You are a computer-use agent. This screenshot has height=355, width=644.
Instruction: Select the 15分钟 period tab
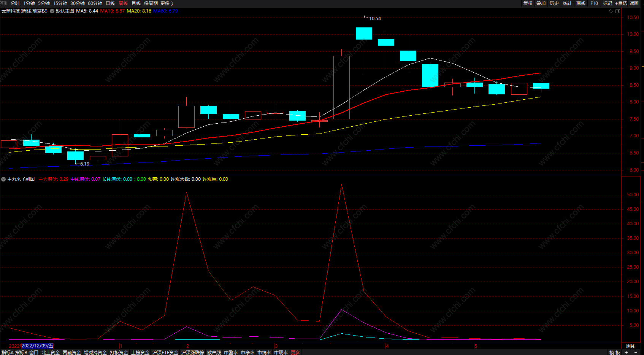[x=60, y=3]
